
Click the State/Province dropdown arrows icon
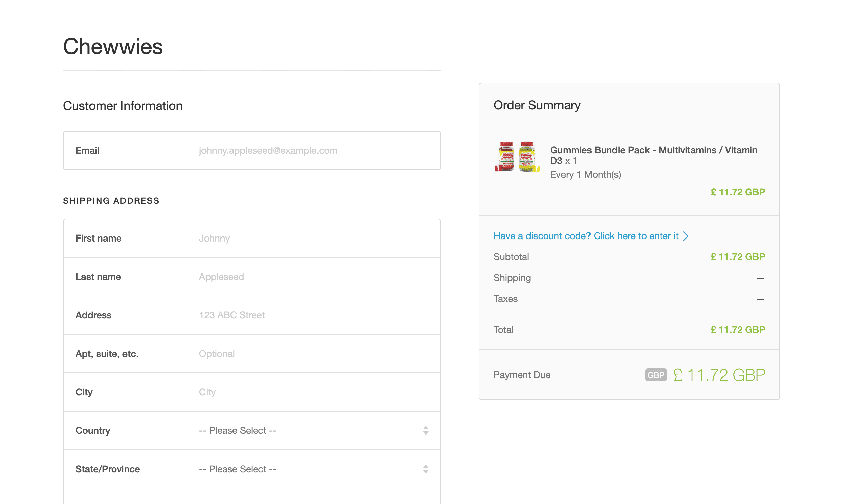tap(425, 469)
